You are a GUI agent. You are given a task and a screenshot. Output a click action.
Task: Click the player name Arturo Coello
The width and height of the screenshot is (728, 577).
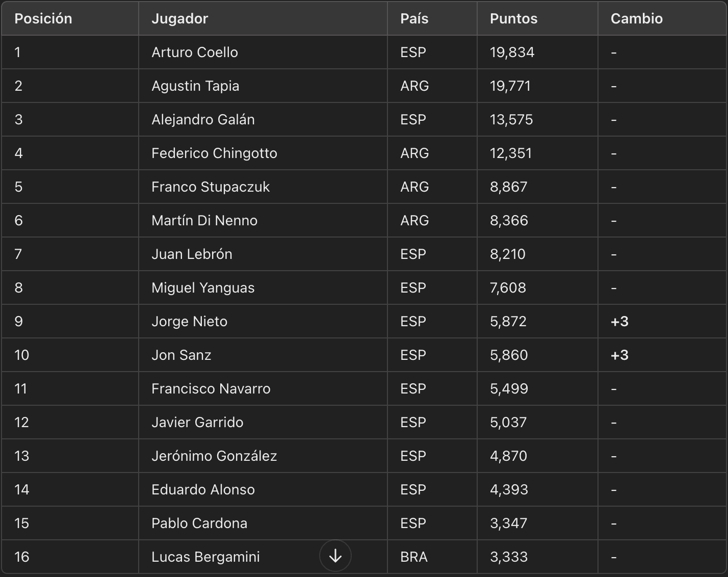point(195,52)
